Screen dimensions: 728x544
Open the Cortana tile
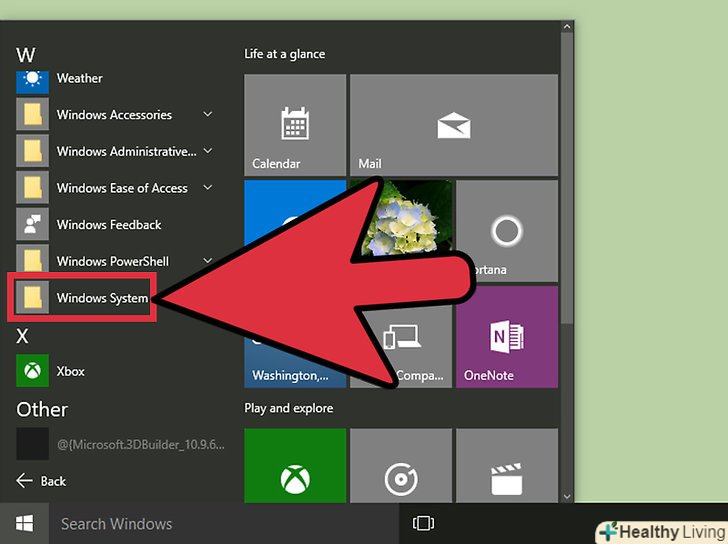click(507, 231)
